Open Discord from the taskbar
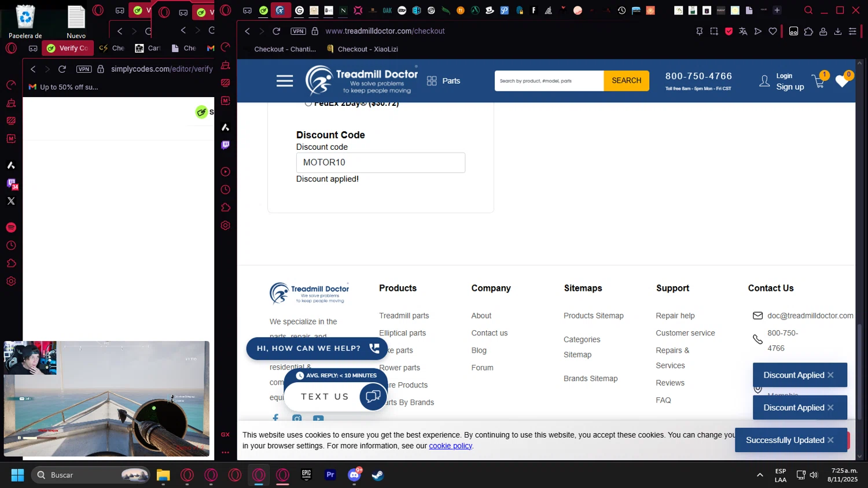Viewport: 868px width, 488px height. (354, 475)
